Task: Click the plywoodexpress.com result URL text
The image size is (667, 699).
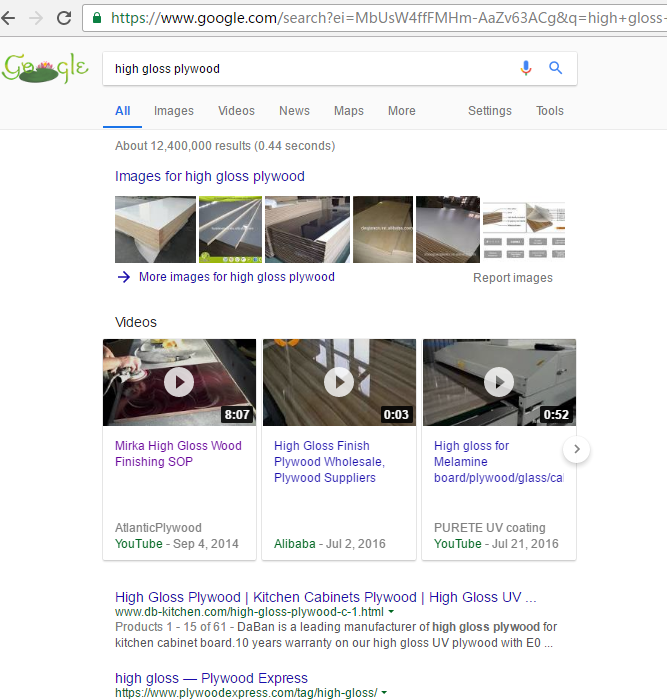Action: coord(246,693)
